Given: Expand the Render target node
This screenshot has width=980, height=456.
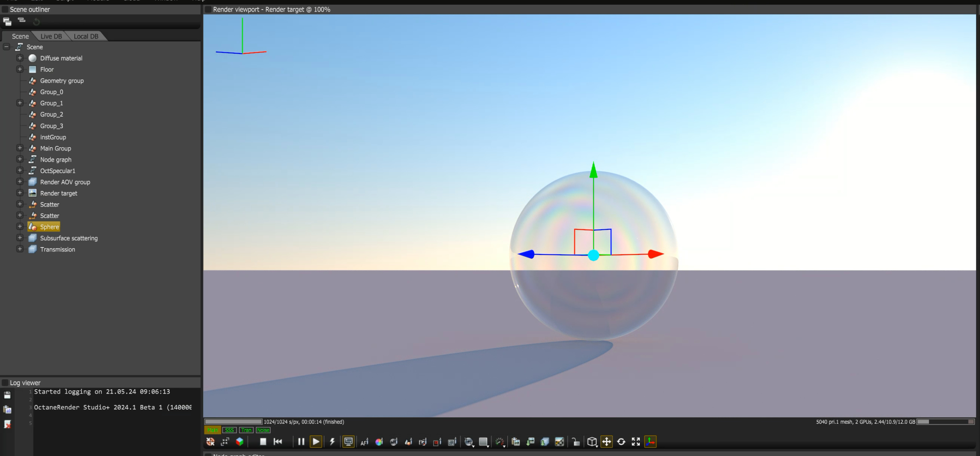Looking at the screenshot, I should 19,193.
